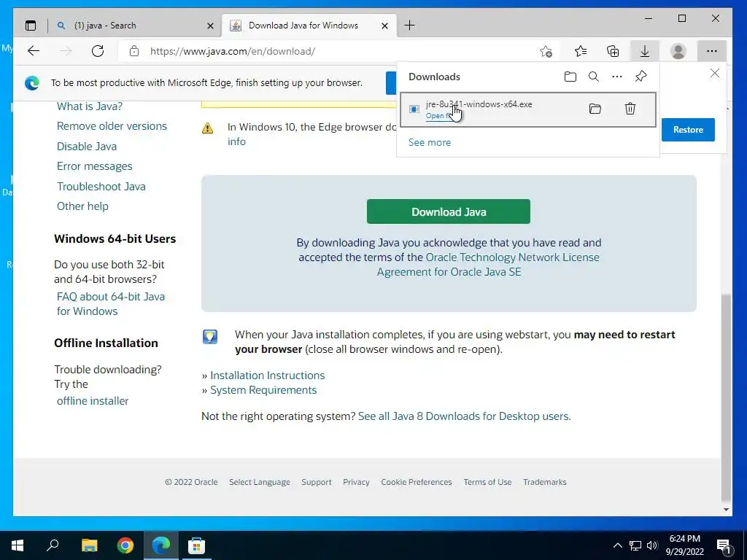Open the volume control in tray

pyautogui.click(x=652, y=545)
